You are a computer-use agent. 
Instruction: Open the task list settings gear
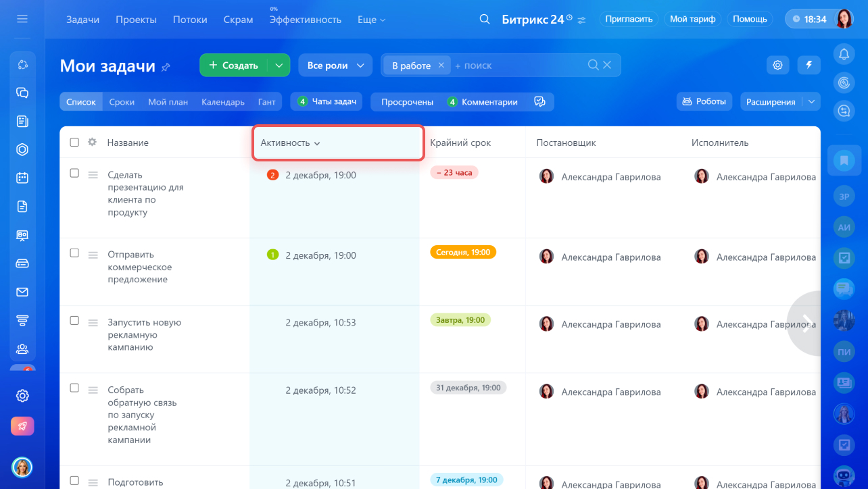(777, 65)
